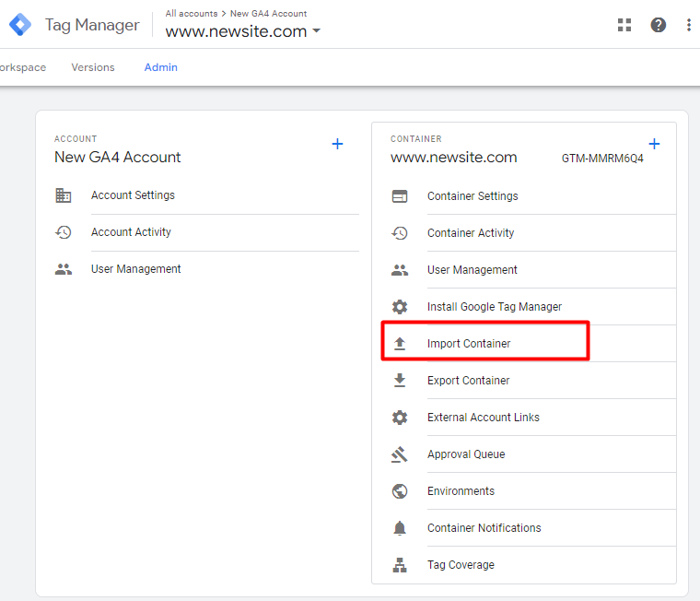Switch to the Versions tab

point(93,67)
